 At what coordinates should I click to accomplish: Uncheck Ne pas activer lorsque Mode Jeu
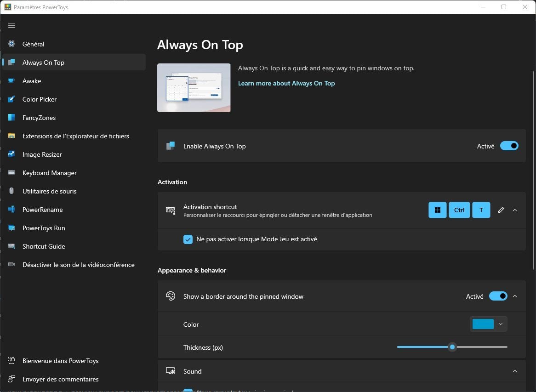point(188,239)
